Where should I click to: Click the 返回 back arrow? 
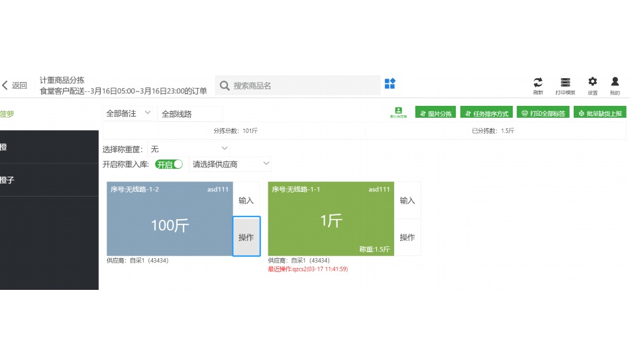tap(5, 85)
